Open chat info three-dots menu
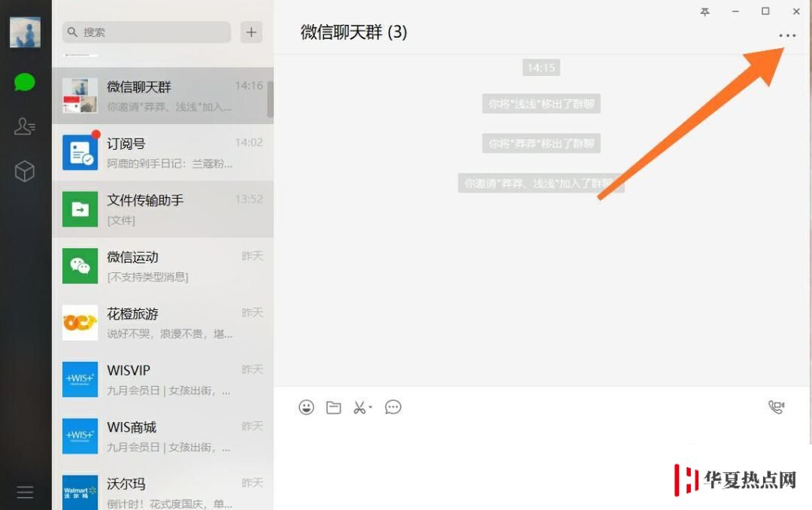812x510 pixels. coord(787,35)
